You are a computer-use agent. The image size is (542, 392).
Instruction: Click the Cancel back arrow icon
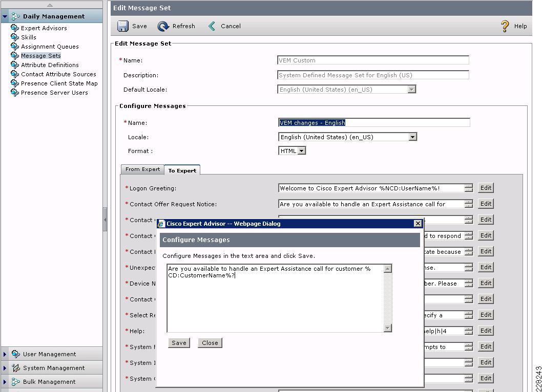(x=212, y=26)
